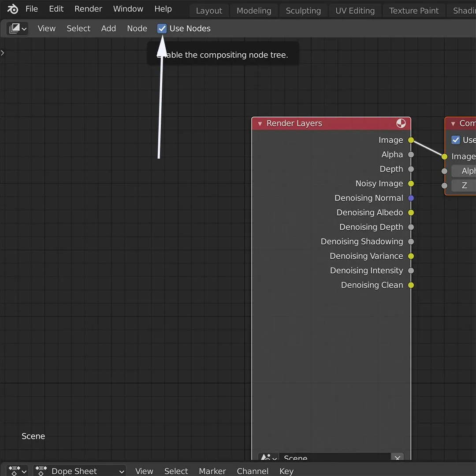476x476 pixels.
Task: Open the Marker menu
Action: point(212,471)
